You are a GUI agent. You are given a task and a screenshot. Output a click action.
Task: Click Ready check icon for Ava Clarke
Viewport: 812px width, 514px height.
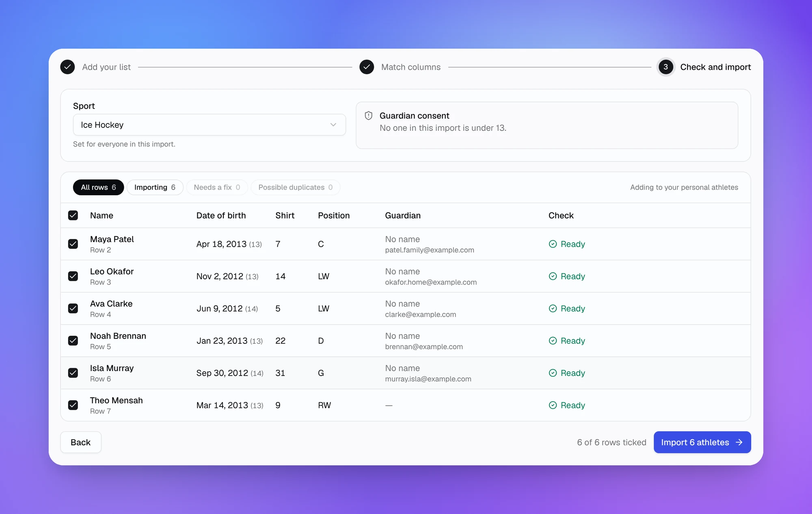[x=553, y=309]
